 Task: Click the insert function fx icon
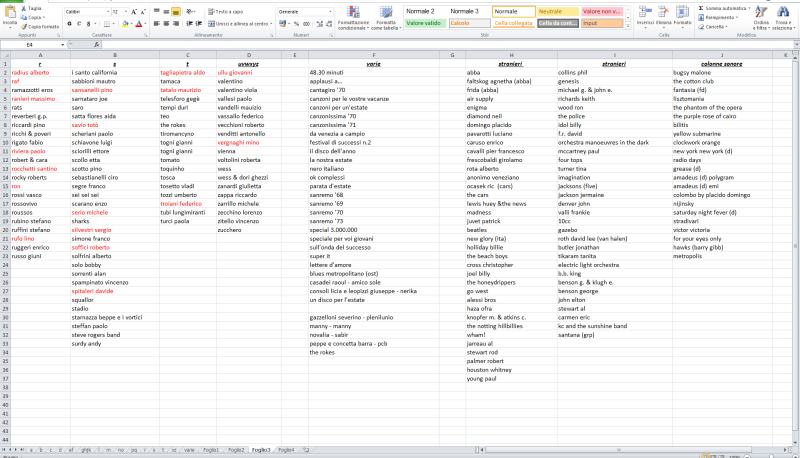click(96, 45)
